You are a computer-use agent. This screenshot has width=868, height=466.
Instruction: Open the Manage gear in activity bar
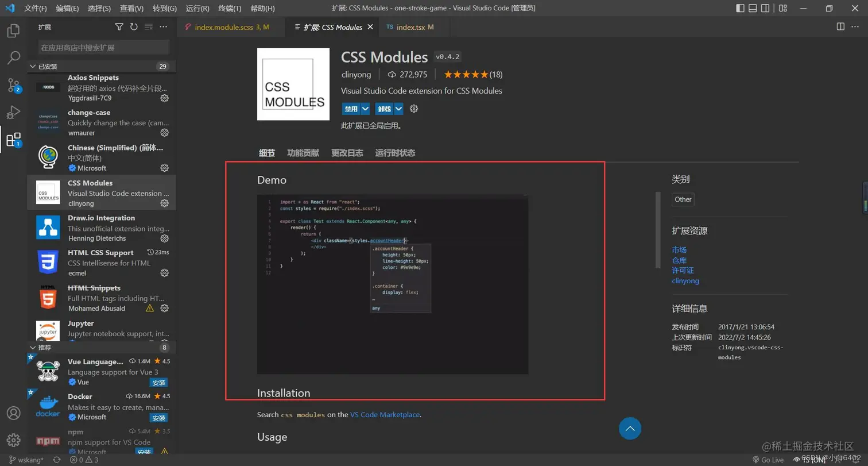click(13, 440)
